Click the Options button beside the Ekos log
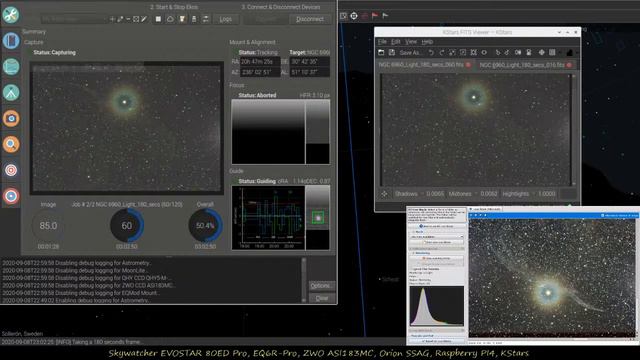Screen dimensions: 640x360 point(321,286)
